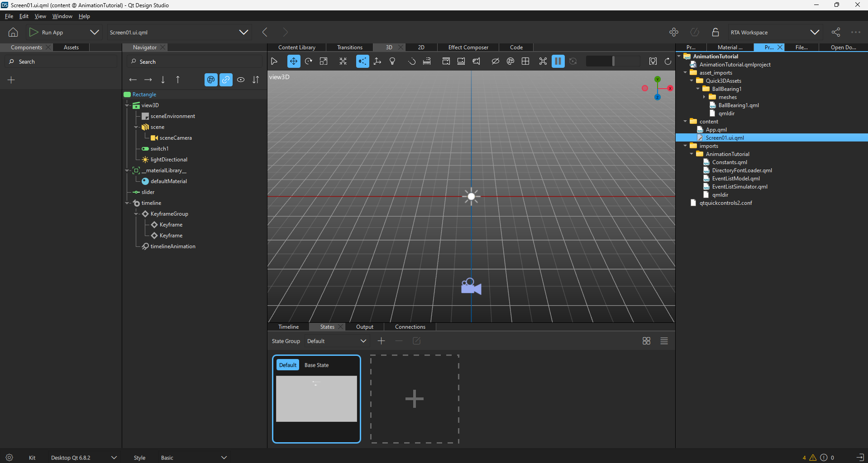Screen dimensions: 868x463
Task: Select the rotate tool in 3D toolbar
Action: tap(309, 61)
